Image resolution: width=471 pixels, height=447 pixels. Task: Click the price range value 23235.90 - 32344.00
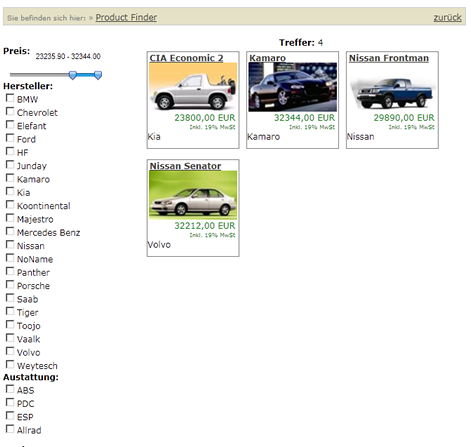pos(68,56)
